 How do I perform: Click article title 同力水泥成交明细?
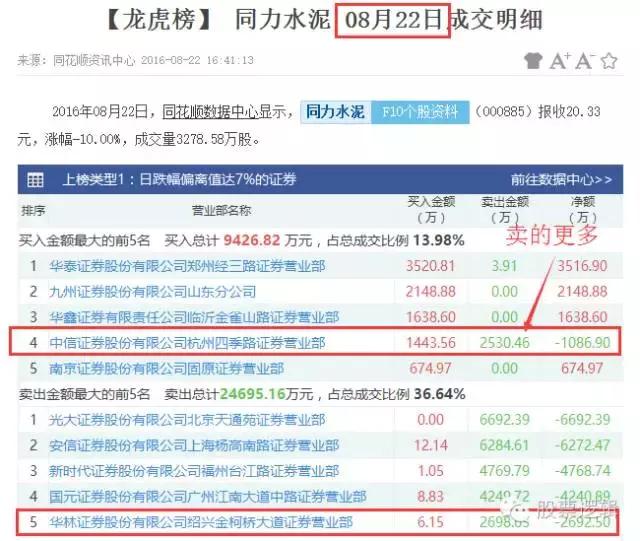(x=325, y=20)
